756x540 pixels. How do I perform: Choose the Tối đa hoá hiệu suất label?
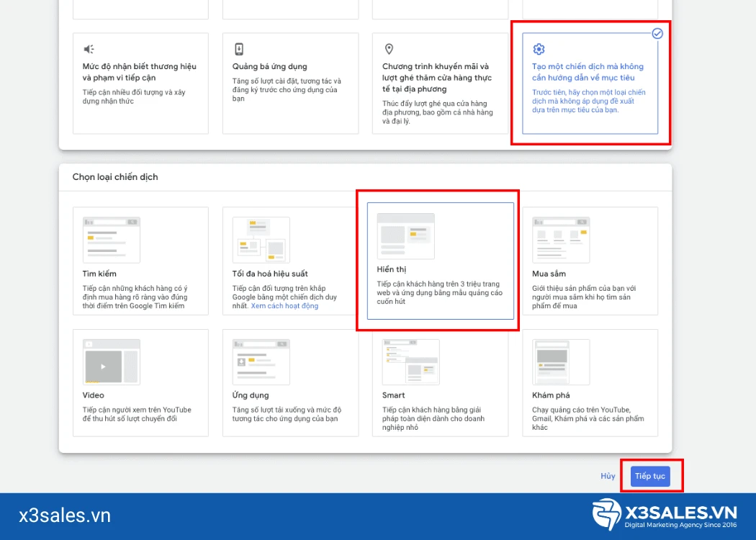point(270,274)
